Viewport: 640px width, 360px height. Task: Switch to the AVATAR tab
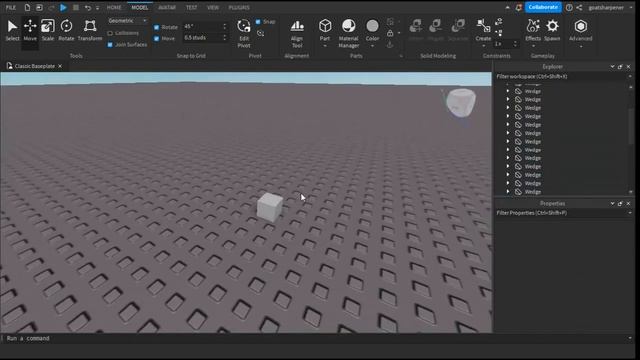[x=167, y=7]
